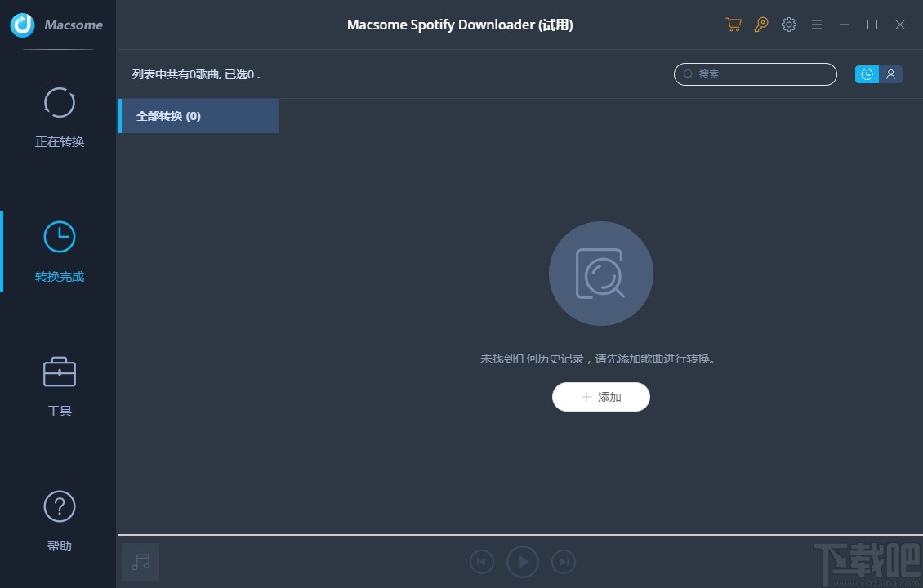Click the registration key icon
The image size is (923, 588).
(x=760, y=24)
